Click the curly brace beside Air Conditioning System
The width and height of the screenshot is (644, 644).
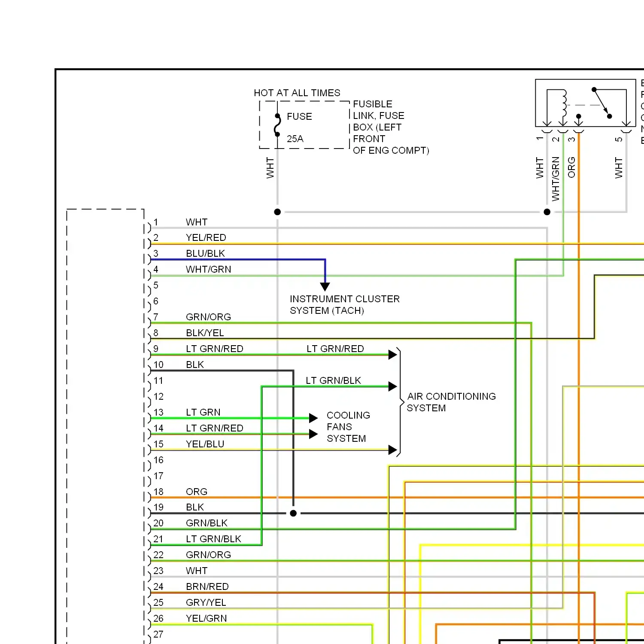pyautogui.click(x=400, y=402)
